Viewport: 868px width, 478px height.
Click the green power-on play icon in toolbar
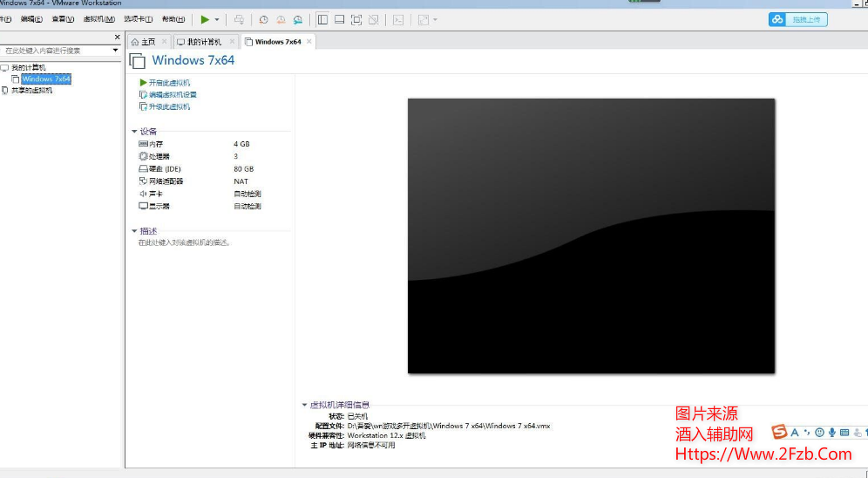click(x=205, y=19)
